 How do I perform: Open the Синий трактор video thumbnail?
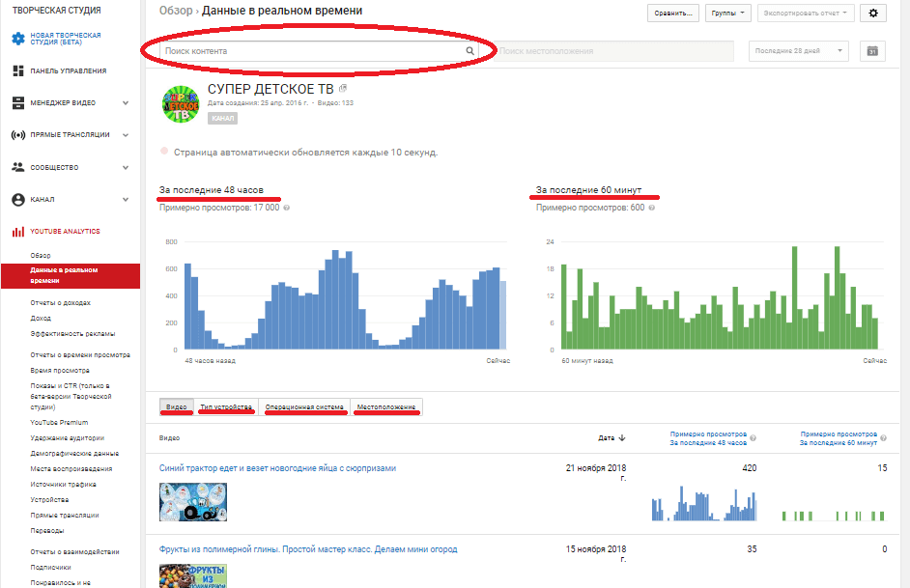pyautogui.click(x=194, y=502)
